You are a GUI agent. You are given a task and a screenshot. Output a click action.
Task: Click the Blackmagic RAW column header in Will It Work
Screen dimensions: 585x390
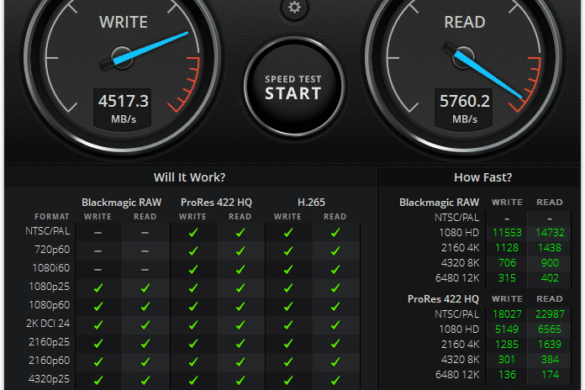(x=121, y=202)
